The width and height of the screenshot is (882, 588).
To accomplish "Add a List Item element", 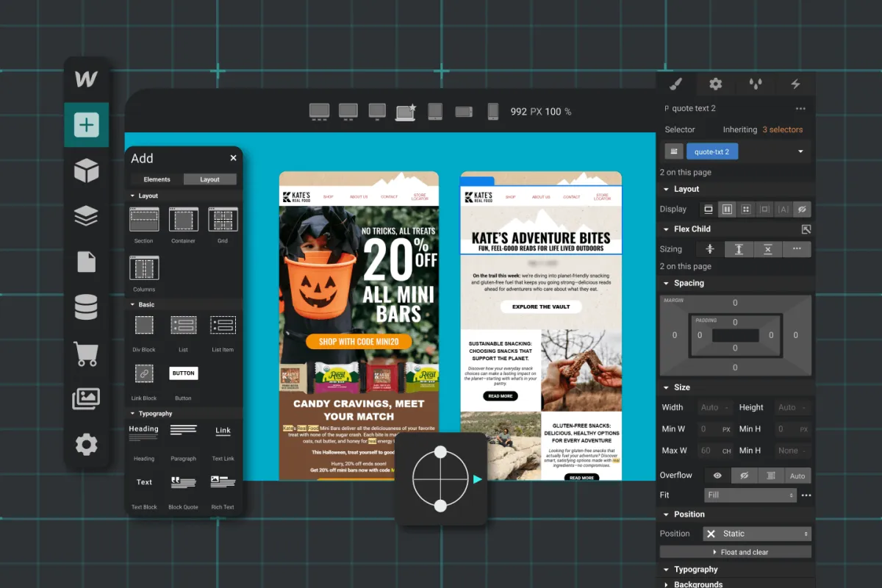I will (223, 325).
